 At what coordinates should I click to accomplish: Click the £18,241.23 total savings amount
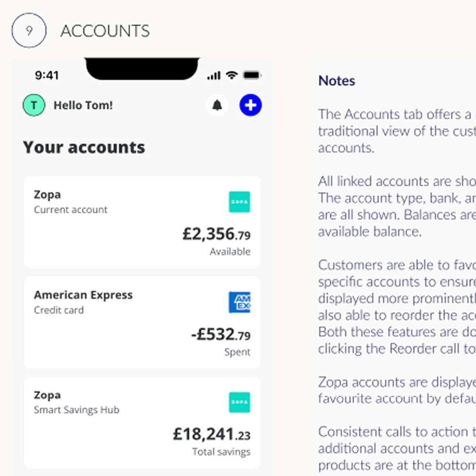coord(212,434)
